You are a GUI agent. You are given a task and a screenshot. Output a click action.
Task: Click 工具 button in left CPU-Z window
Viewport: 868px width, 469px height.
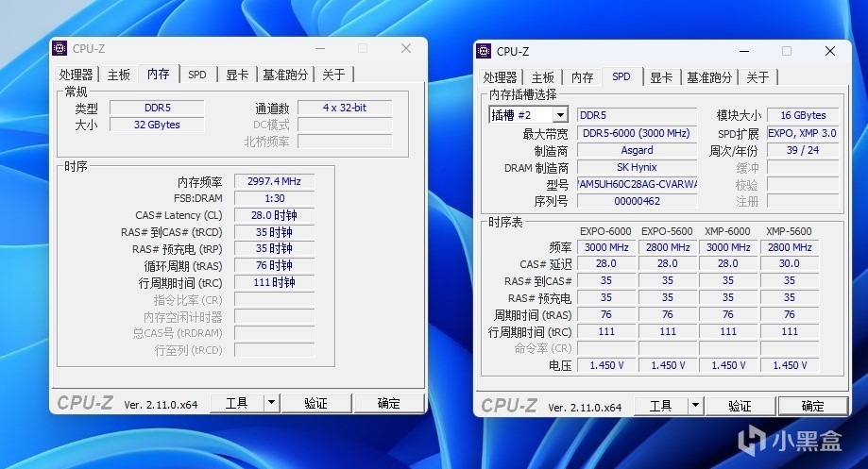237,403
